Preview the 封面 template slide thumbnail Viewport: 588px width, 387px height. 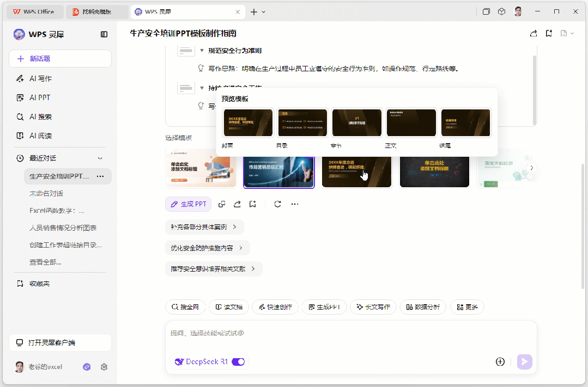pyautogui.click(x=248, y=123)
